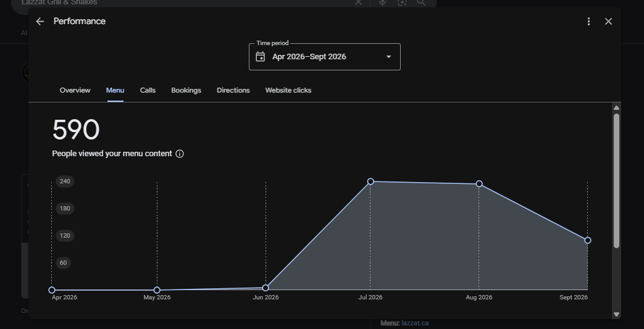The width and height of the screenshot is (644, 329).
Task: Click the 60 y-axis label
Action: [x=63, y=263]
